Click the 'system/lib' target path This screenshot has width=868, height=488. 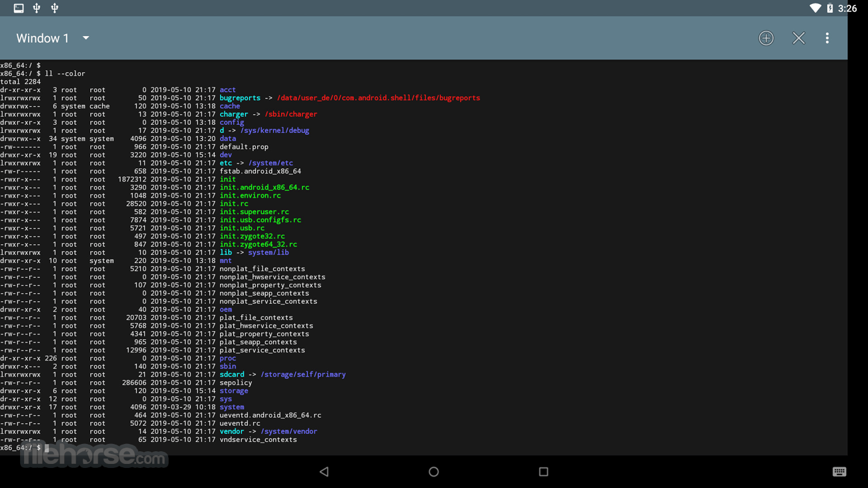pos(268,252)
